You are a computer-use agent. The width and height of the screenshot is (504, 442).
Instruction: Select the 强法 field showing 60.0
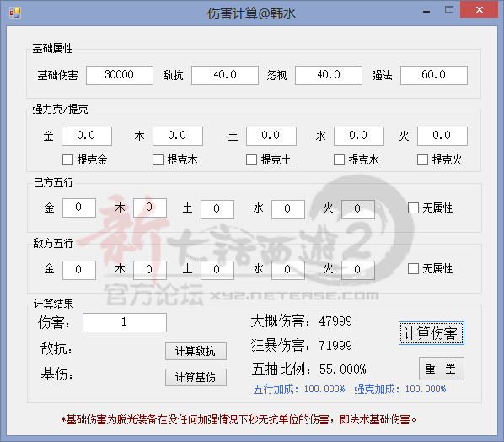tap(434, 76)
